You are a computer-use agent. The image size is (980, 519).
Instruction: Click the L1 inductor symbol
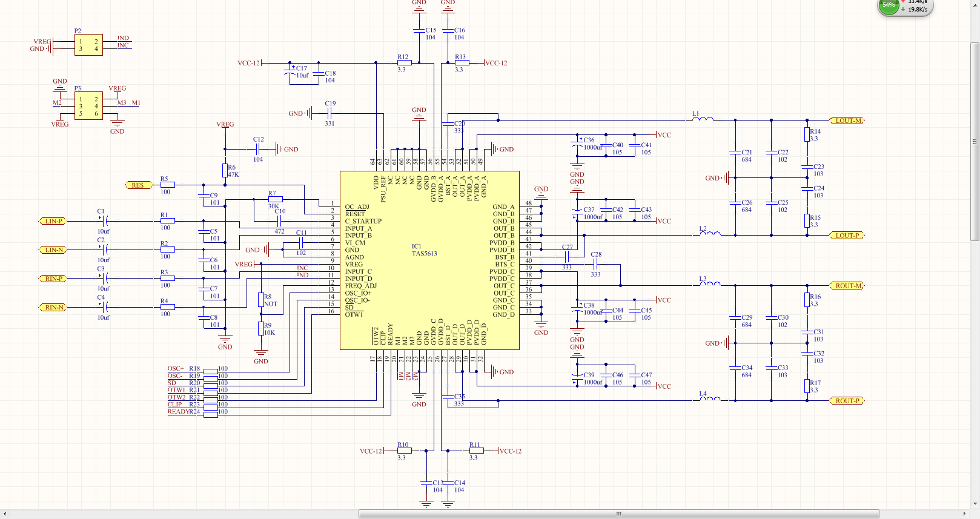click(x=703, y=118)
